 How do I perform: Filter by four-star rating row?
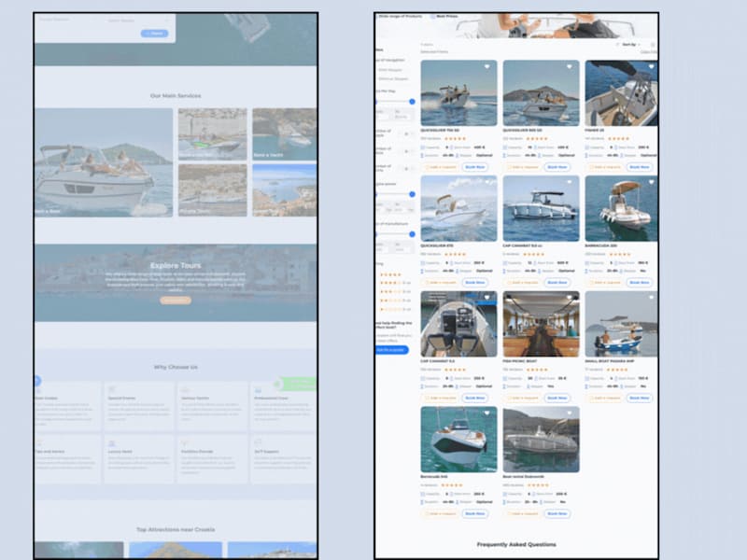point(394,283)
